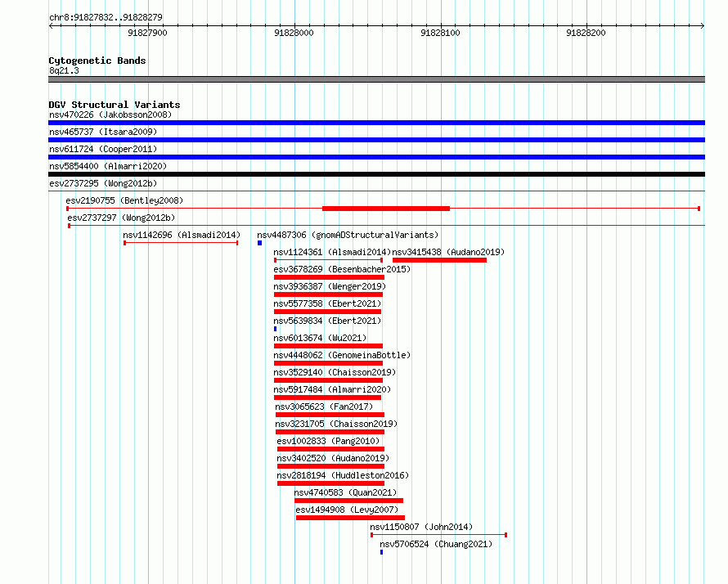
Task: Open the esv2737297 (Wong2012b) label
Action: [x=121, y=218]
